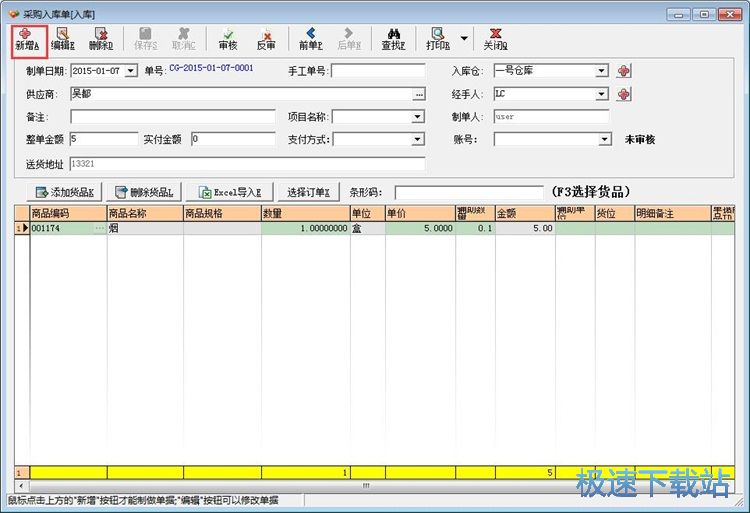Click the 单价 column header
Viewport: 750px width, 513px height.
pyautogui.click(x=420, y=213)
